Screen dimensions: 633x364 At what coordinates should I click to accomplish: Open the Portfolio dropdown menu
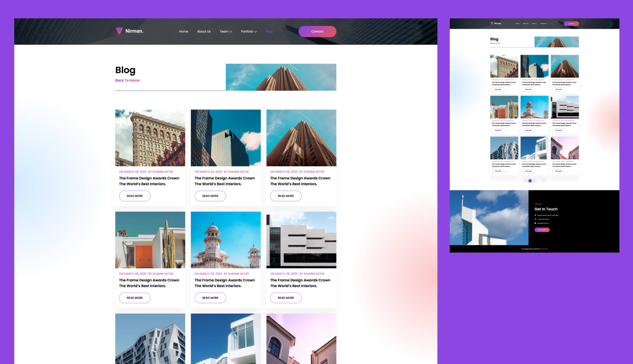click(248, 31)
